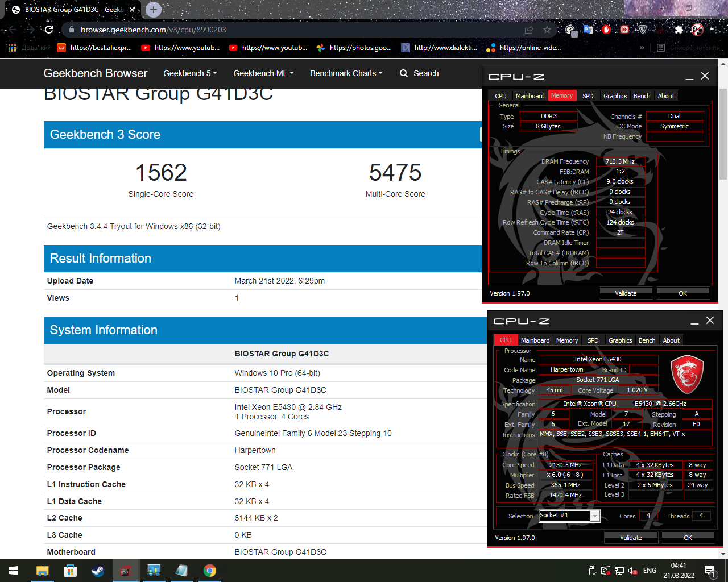Click the MSI dragon logo in CPU-Z
This screenshot has height=582, width=728.
pos(687,375)
